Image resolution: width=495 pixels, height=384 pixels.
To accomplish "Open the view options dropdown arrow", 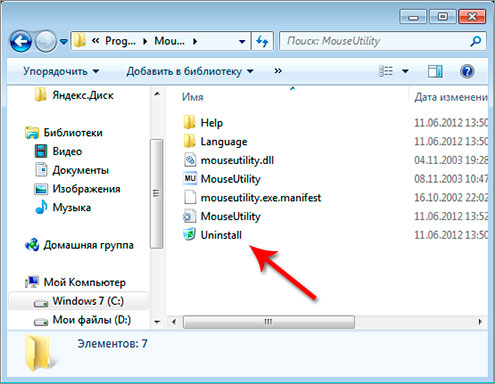I will 405,71.
